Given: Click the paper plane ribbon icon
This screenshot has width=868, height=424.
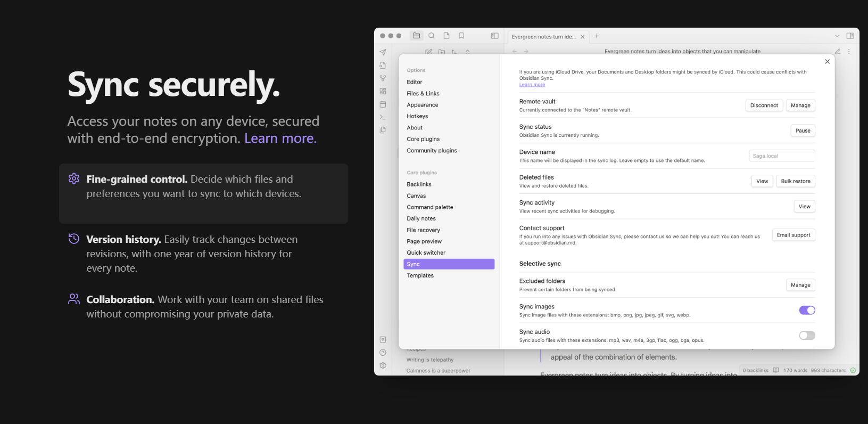Looking at the screenshot, I should pos(383,52).
